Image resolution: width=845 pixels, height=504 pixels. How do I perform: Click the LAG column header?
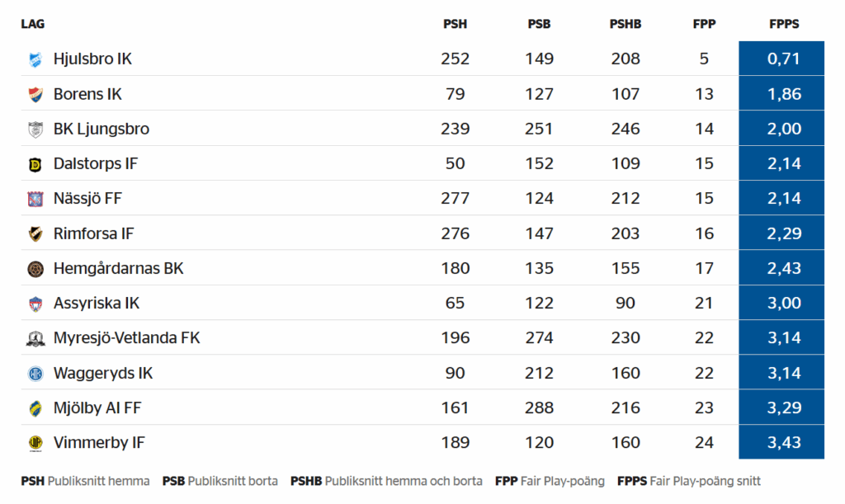(x=33, y=24)
